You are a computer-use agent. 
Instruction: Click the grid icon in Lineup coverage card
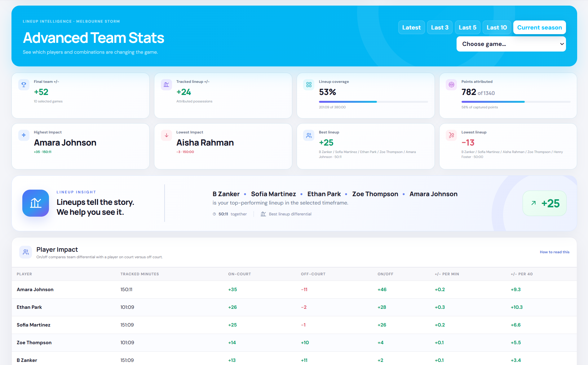pyautogui.click(x=309, y=85)
